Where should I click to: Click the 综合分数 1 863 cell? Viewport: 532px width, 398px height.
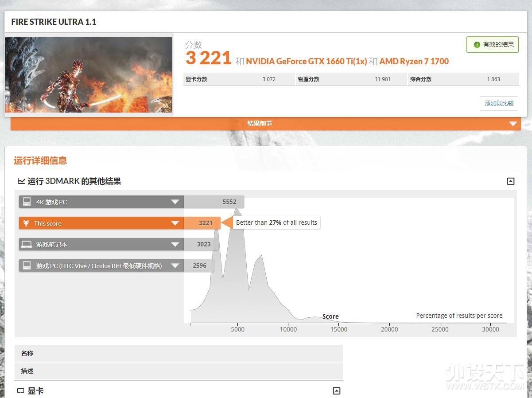coord(463,79)
